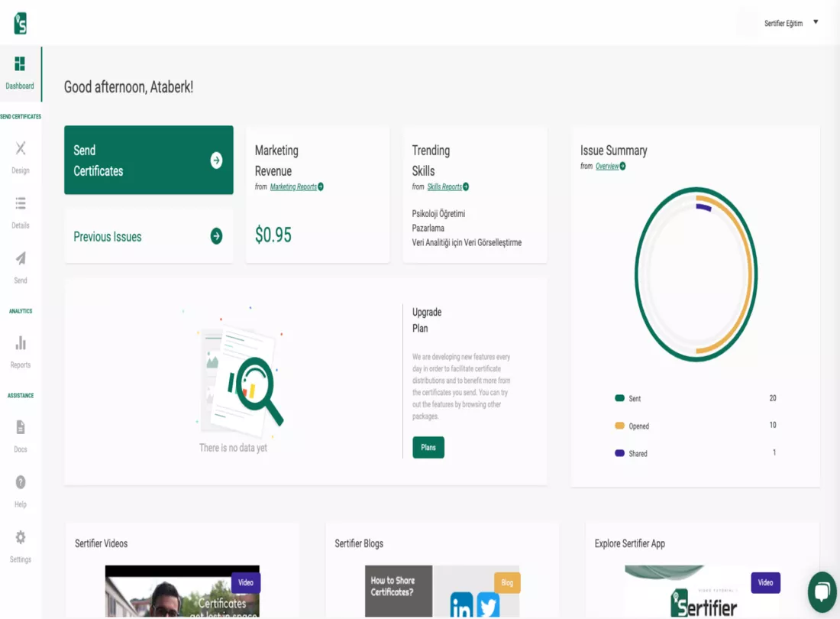Click the Video badge on Sertifier Videos
The image size is (840, 619).
point(245,582)
